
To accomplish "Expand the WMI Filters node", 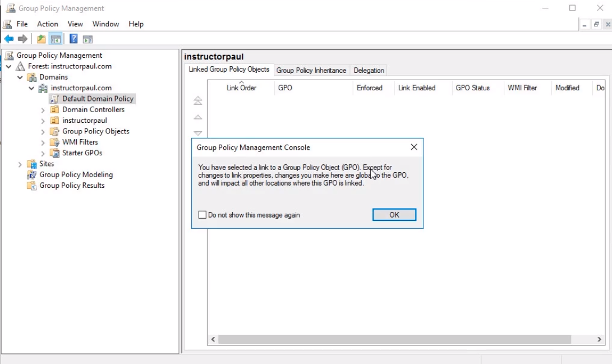I will [43, 143].
